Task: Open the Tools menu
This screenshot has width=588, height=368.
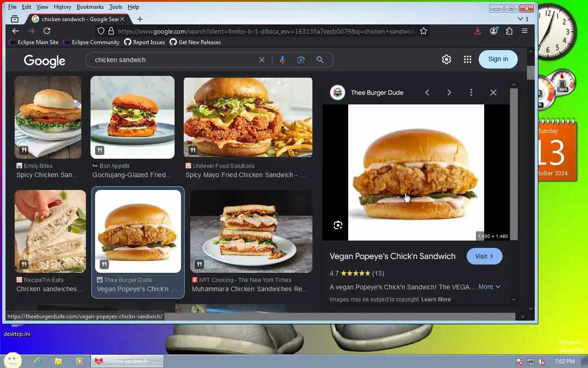Action: tap(116, 7)
